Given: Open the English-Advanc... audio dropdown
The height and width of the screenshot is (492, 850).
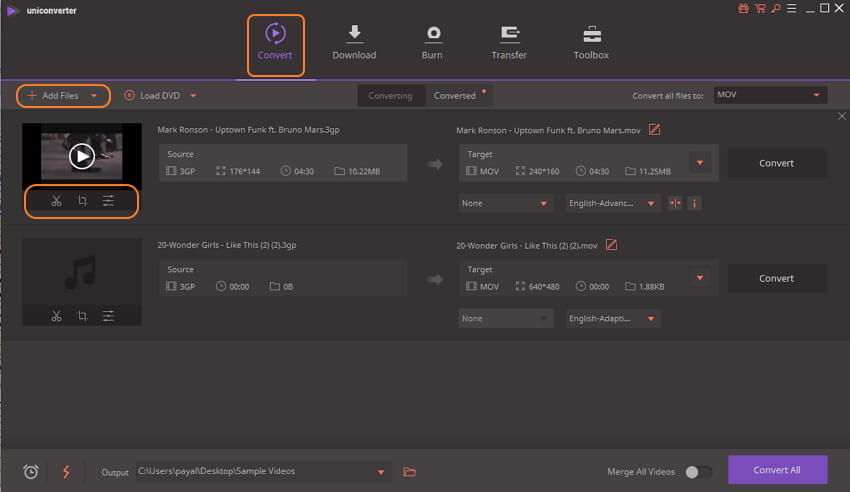Looking at the screenshot, I should click(x=613, y=203).
